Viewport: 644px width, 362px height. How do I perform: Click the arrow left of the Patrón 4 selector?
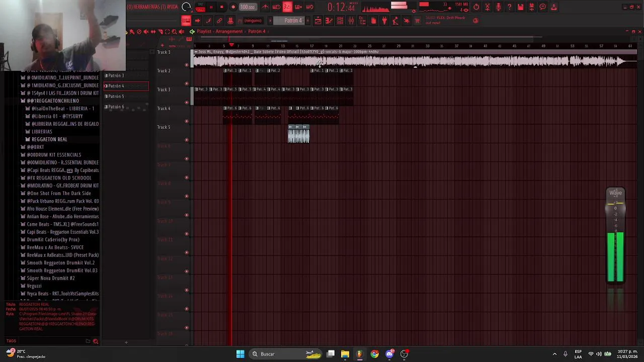[x=270, y=21]
